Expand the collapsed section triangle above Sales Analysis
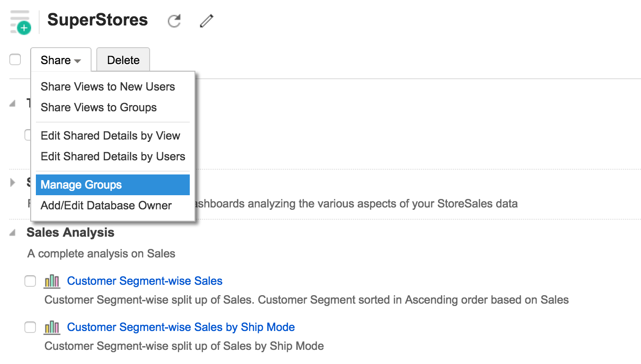 (13, 182)
